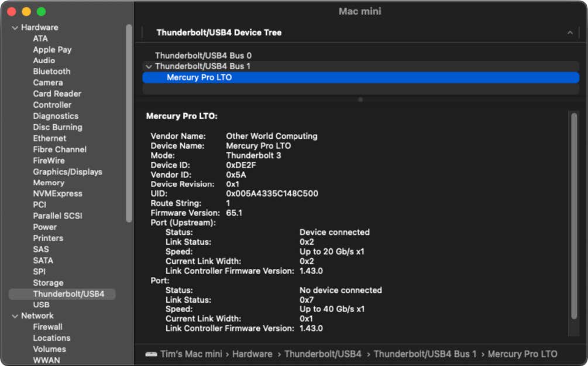The width and height of the screenshot is (588, 366).
Task: Collapse the Hardware section in the sidebar
Action: pos(15,27)
